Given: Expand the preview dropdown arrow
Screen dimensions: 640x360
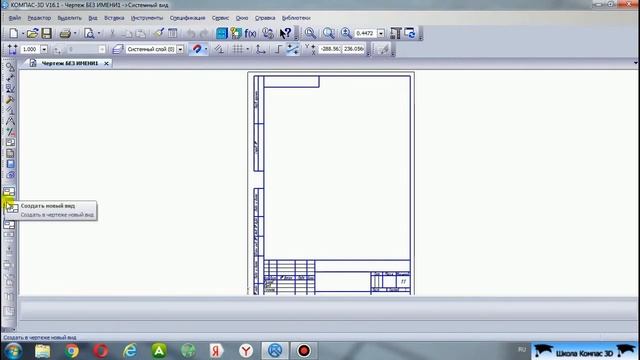Looking at the screenshot, I should coord(99,34).
